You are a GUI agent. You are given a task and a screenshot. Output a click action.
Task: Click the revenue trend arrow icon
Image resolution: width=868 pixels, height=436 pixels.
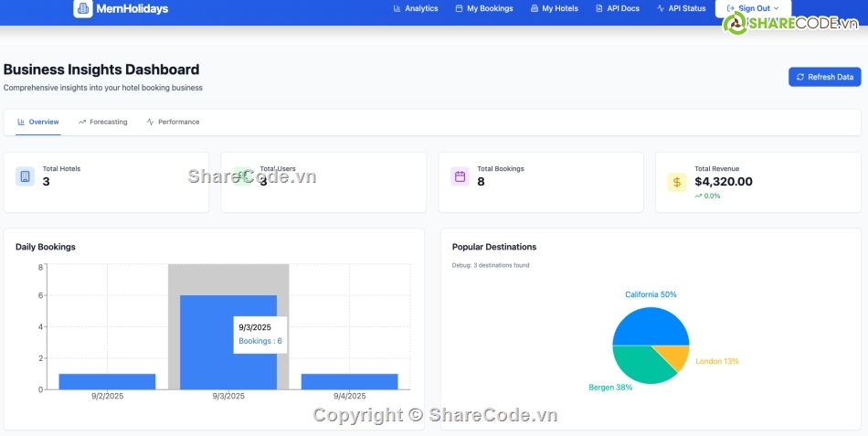(698, 196)
